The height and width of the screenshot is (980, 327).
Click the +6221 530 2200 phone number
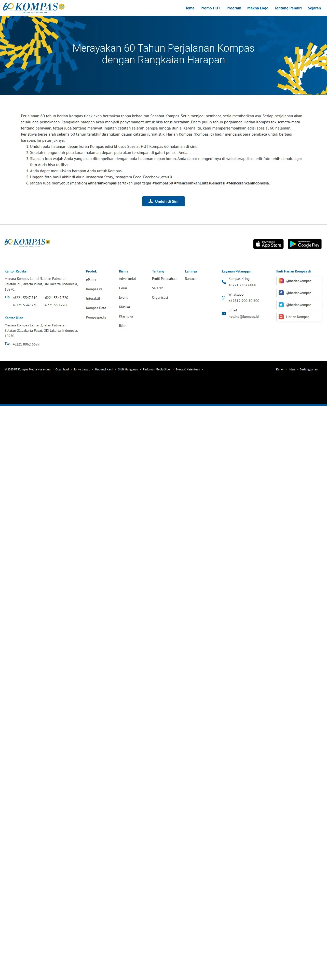[56, 305]
